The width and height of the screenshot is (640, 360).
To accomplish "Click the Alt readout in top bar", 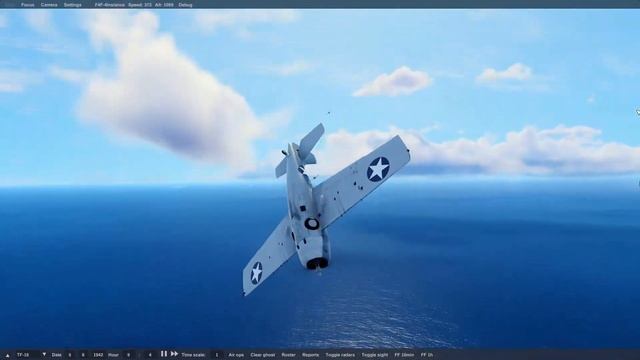I will 164,5.
